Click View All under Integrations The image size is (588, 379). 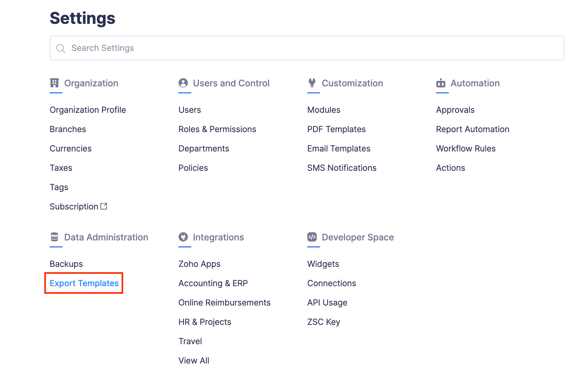click(x=194, y=360)
